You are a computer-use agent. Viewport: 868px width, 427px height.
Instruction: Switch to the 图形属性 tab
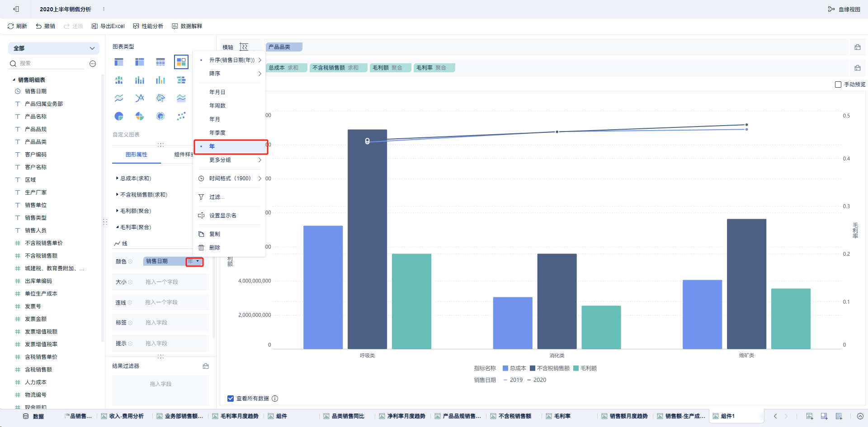(137, 155)
